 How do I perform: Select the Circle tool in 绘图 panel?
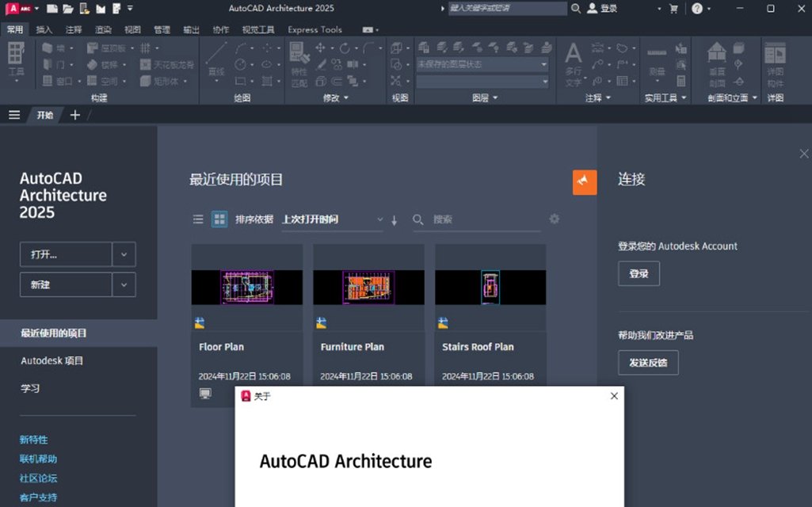[240, 65]
